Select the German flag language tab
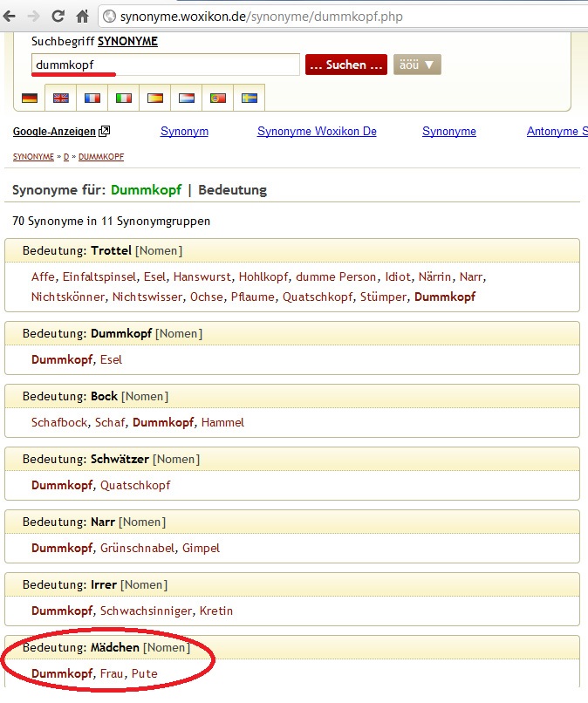Viewport: 588px width, 703px height. (x=30, y=99)
